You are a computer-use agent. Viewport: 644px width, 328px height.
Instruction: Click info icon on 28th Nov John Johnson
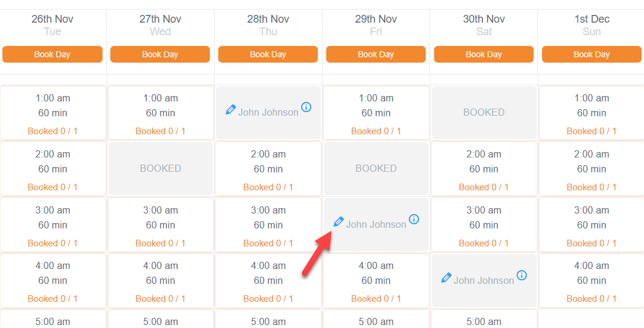click(x=306, y=107)
